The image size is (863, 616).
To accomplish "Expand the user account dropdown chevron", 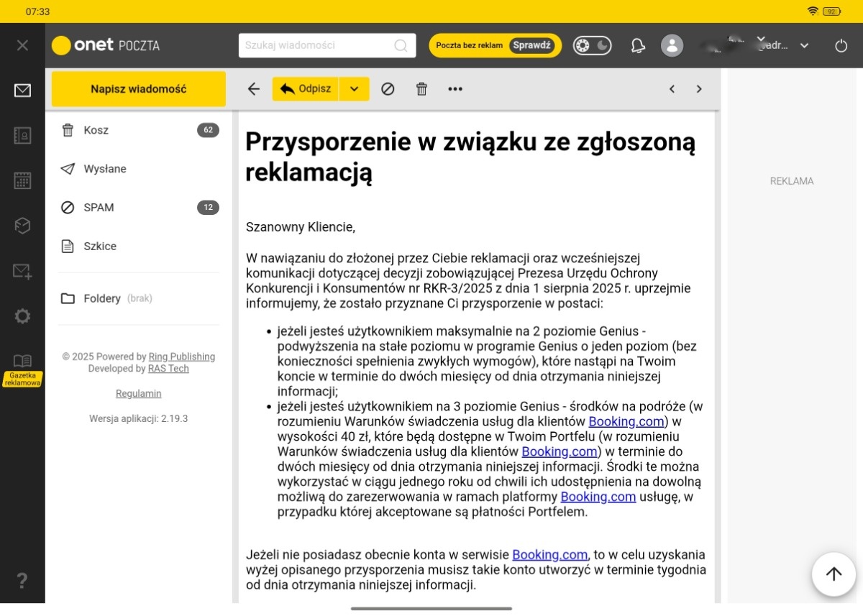I will [804, 45].
